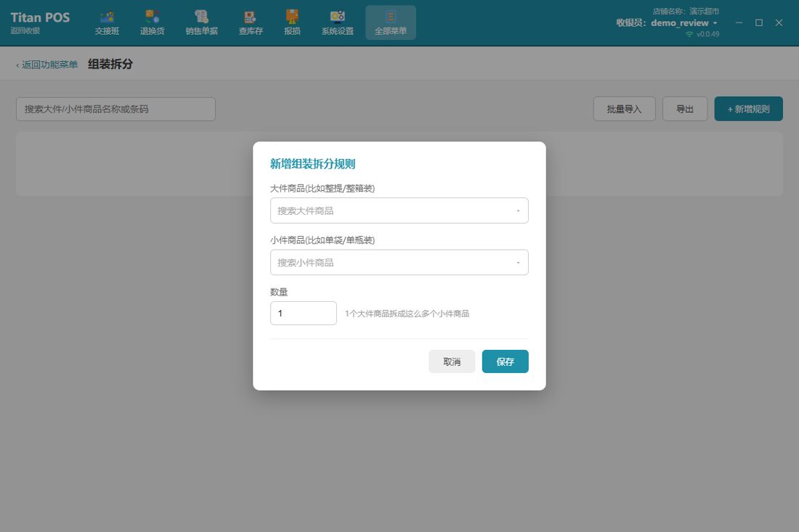Open the 退换货 returns icon
This screenshot has height=532, width=799.
(x=153, y=23)
